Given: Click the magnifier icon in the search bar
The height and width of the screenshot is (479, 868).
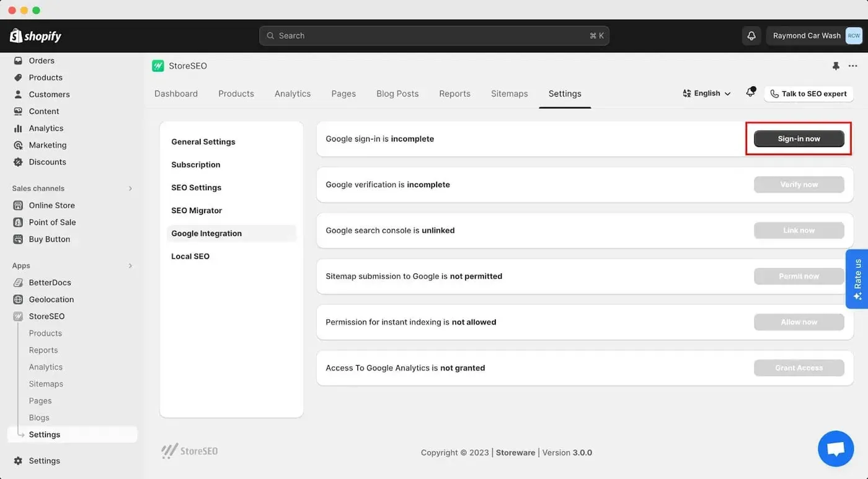Looking at the screenshot, I should (270, 36).
